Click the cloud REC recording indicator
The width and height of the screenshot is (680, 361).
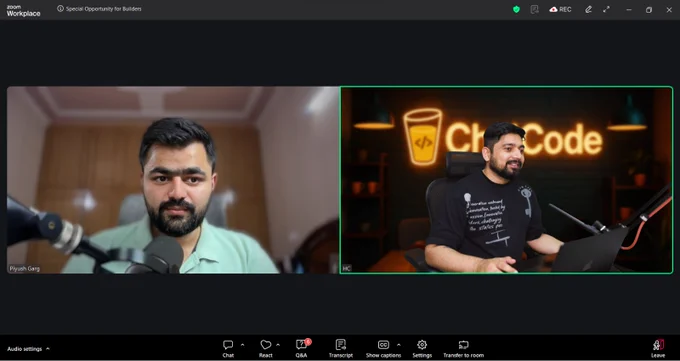tap(560, 9)
